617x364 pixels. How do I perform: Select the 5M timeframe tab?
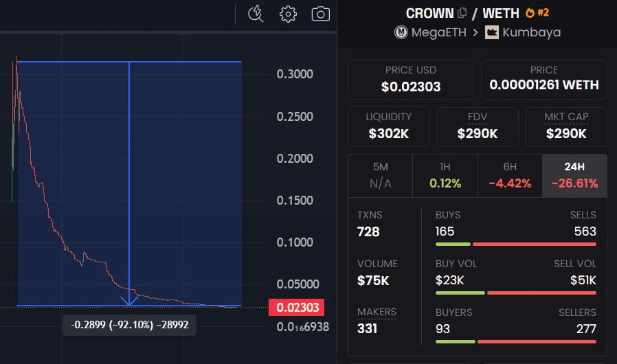click(380, 176)
